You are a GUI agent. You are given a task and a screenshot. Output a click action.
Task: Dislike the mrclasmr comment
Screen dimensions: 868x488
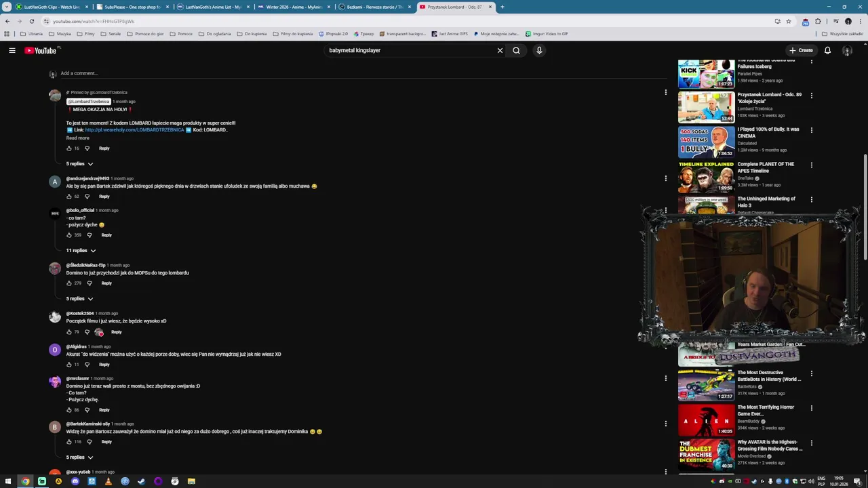[x=87, y=410]
